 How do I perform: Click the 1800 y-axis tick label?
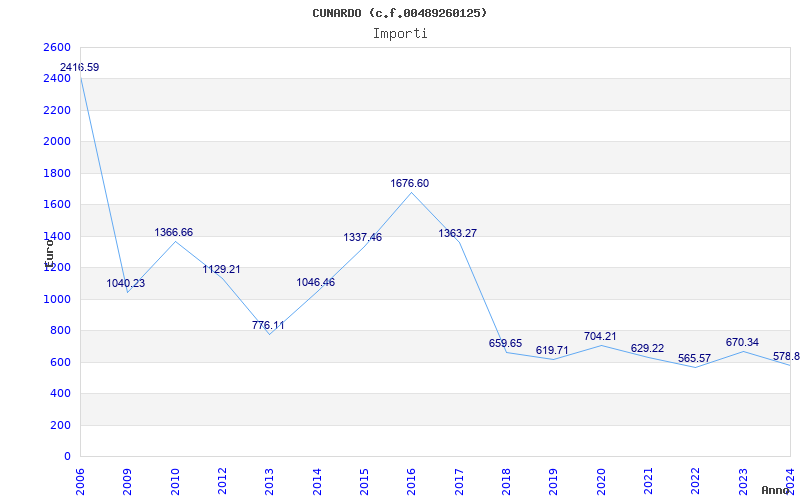[x=57, y=173]
